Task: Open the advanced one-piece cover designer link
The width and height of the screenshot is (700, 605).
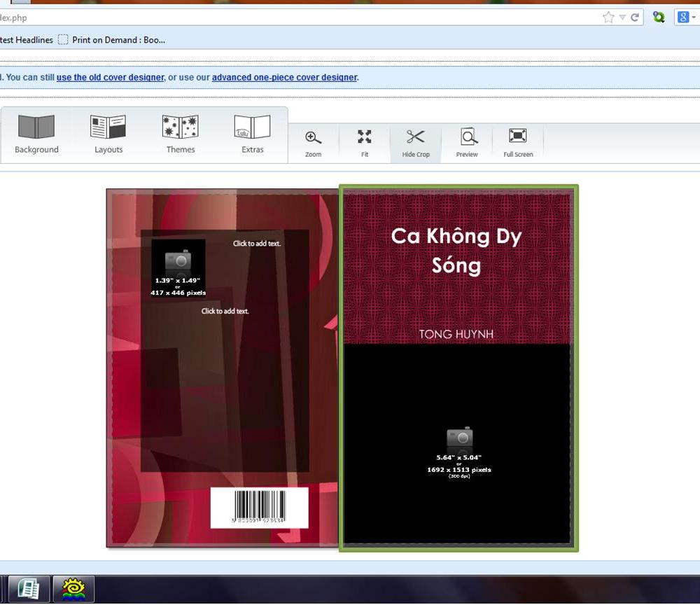Action: coord(284,78)
